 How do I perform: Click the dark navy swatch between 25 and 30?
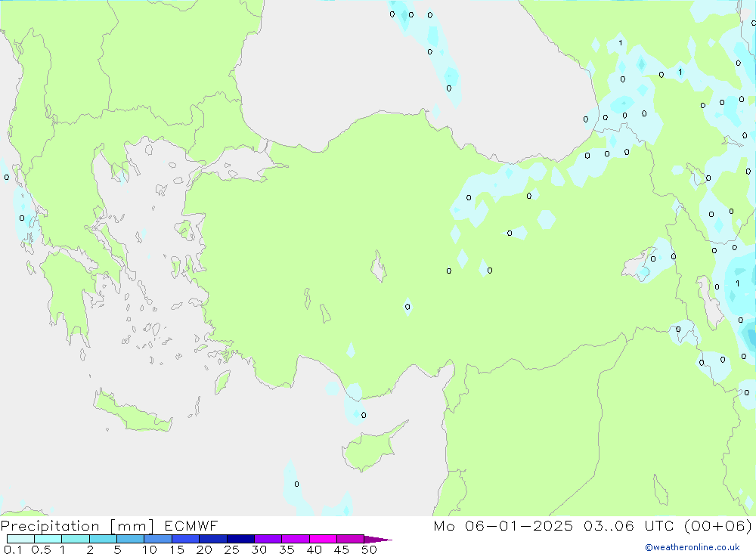pos(240,539)
